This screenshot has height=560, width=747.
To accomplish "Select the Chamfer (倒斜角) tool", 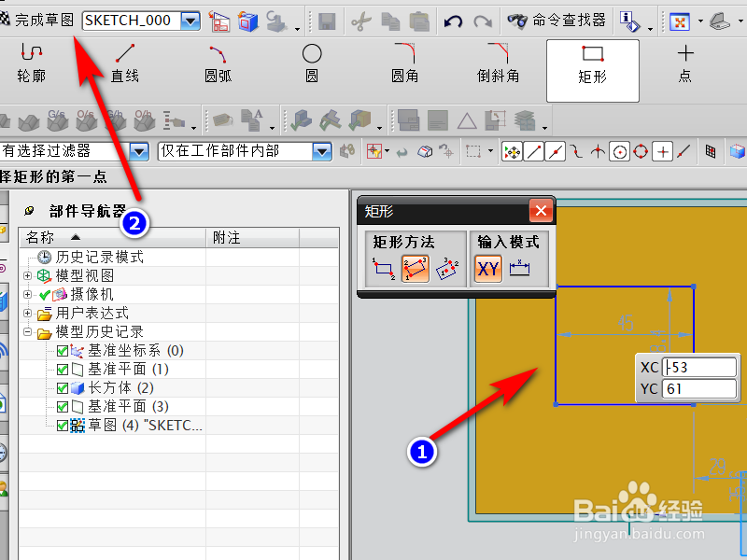I will click(499, 63).
